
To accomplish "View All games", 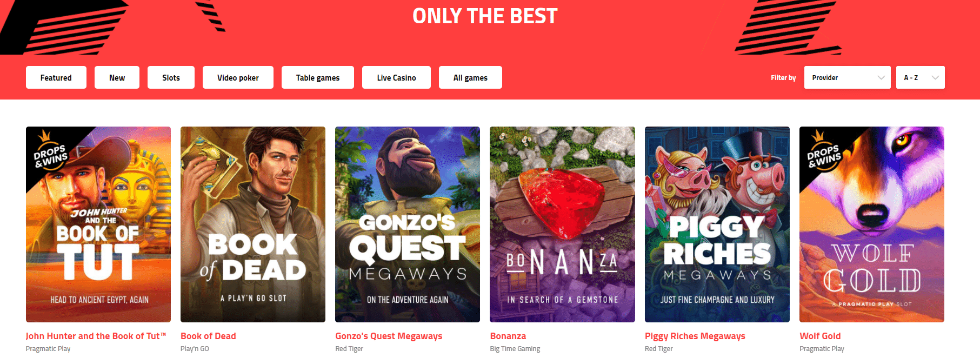I will [470, 77].
